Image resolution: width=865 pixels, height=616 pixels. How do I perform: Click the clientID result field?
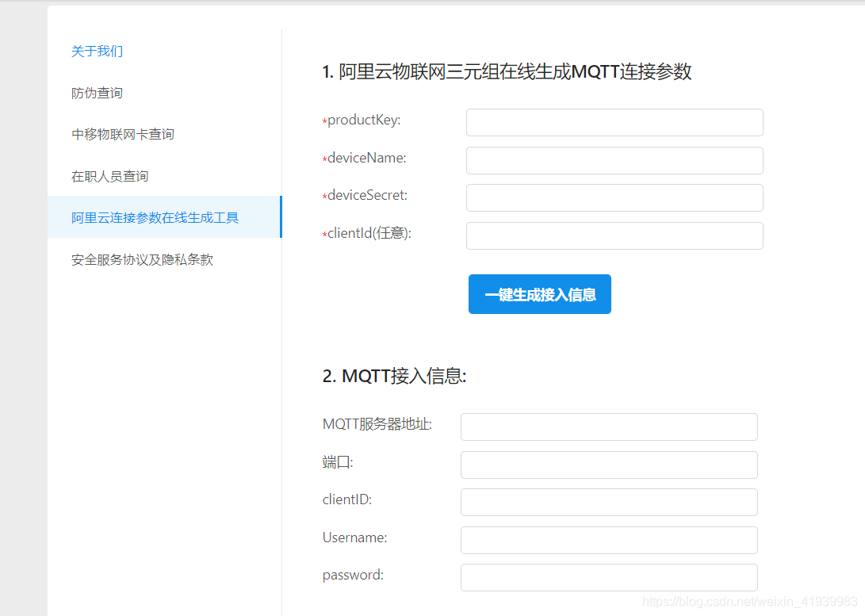point(609,502)
